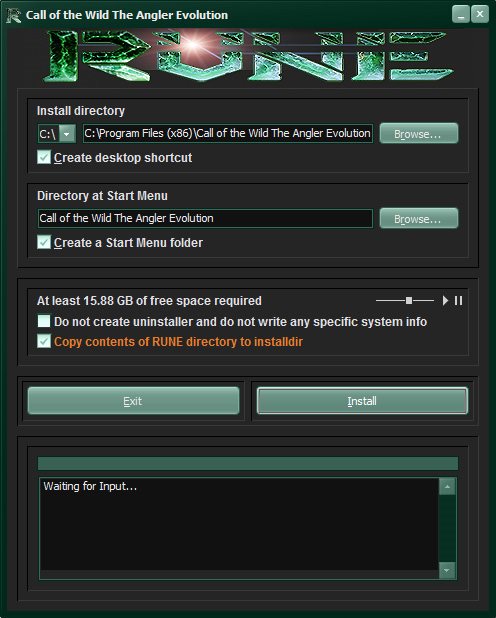
Task: Open the C:\ drive dropdown
Action: coord(57,134)
